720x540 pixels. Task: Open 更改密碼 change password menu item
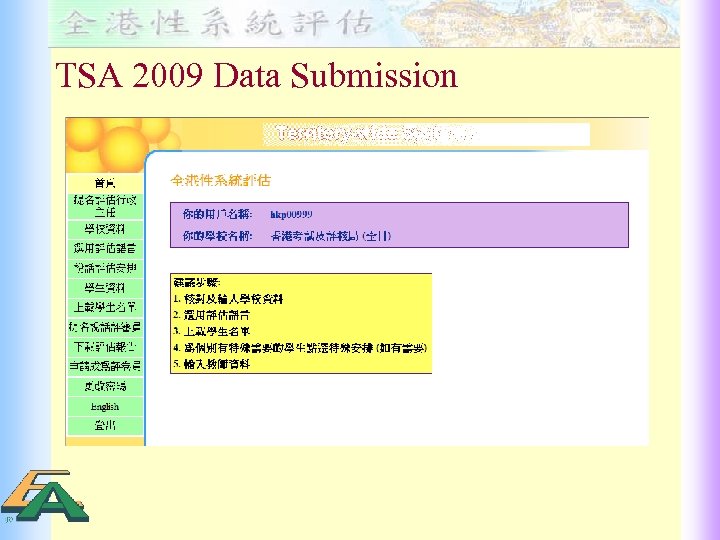(105, 386)
